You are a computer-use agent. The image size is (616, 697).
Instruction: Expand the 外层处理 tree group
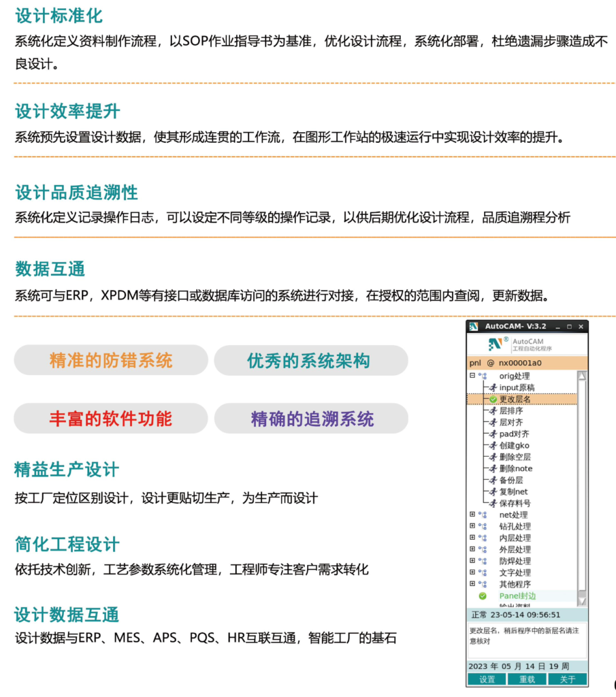pos(472,549)
